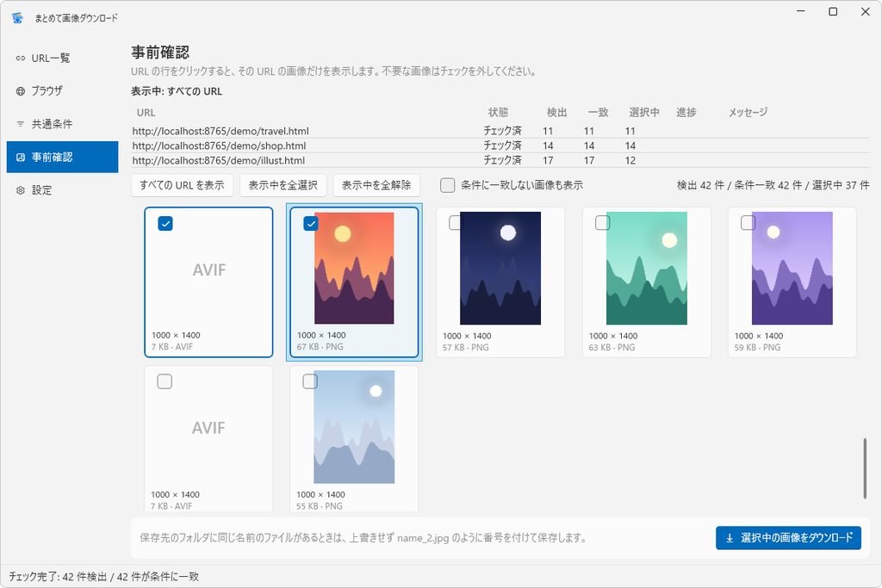Open the 設定 page
Screen dimensions: 882x588
pos(62,190)
